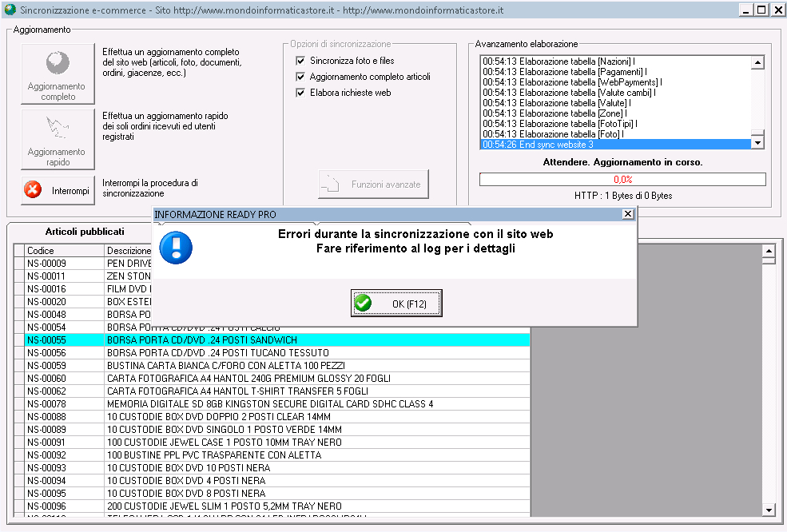Maximize the Sincronizzazione e-commerce window
The height and width of the screenshot is (532, 787).
click(x=761, y=10)
